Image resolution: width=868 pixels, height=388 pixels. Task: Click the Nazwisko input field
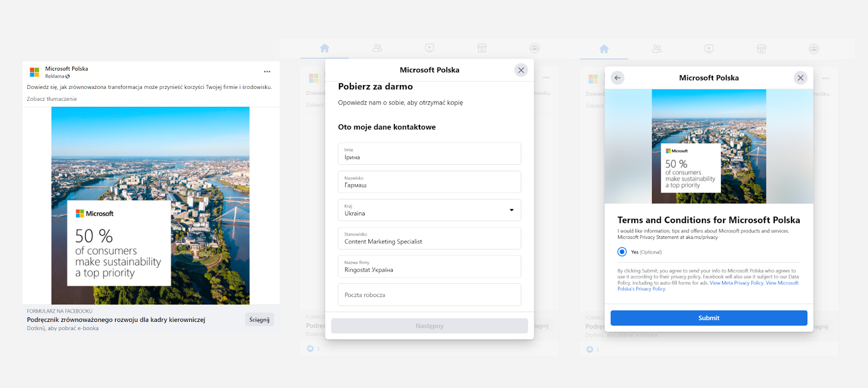[x=430, y=182]
